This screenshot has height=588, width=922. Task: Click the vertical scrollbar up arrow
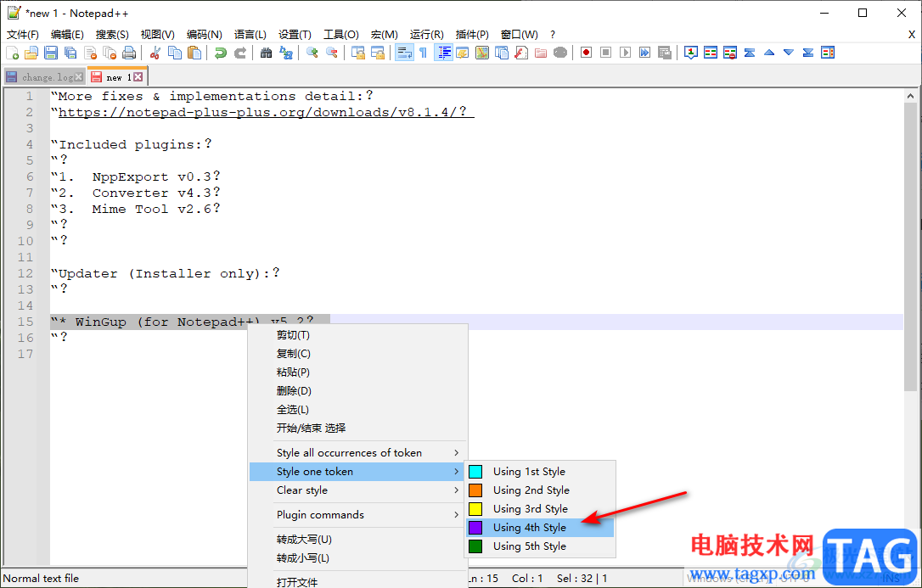[910, 96]
